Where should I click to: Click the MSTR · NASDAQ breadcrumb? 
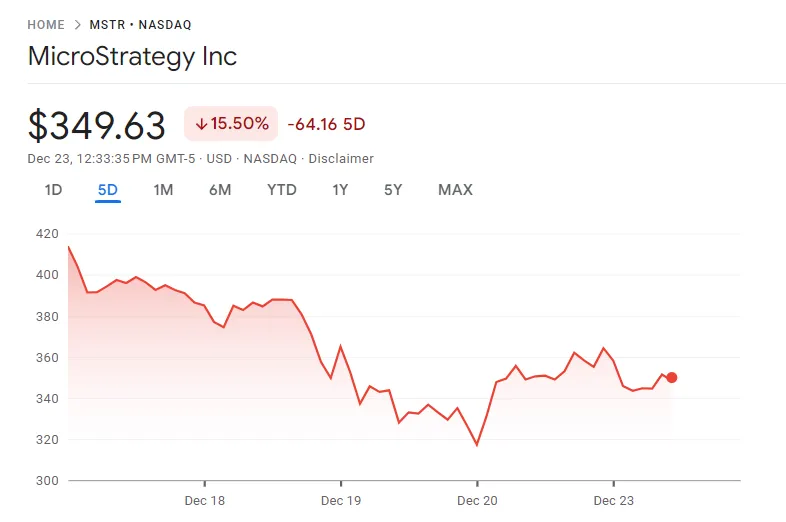point(140,25)
